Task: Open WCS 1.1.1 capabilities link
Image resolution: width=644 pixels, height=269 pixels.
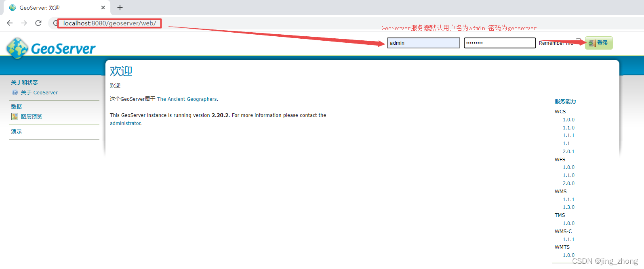Action: tap(568, 136)
